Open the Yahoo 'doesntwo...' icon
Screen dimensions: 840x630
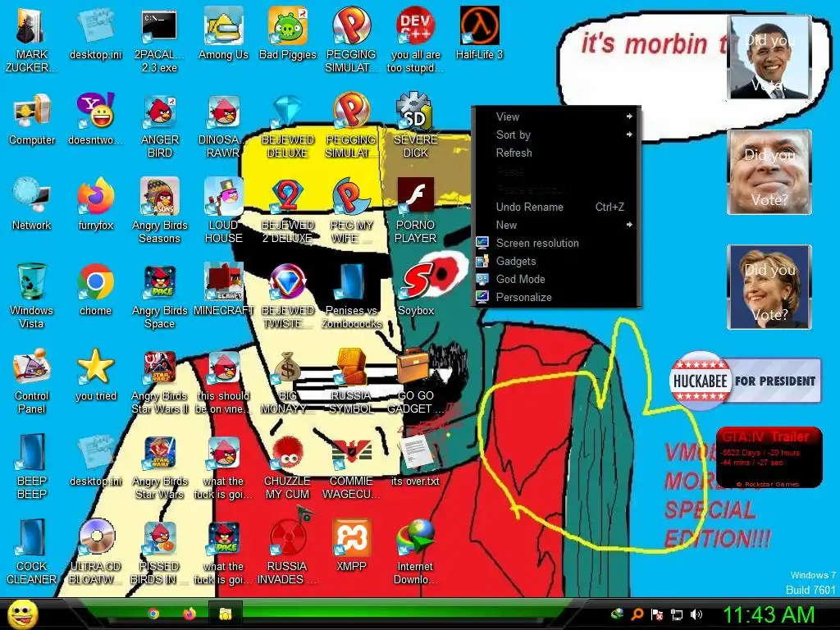[x=96, y=118]
